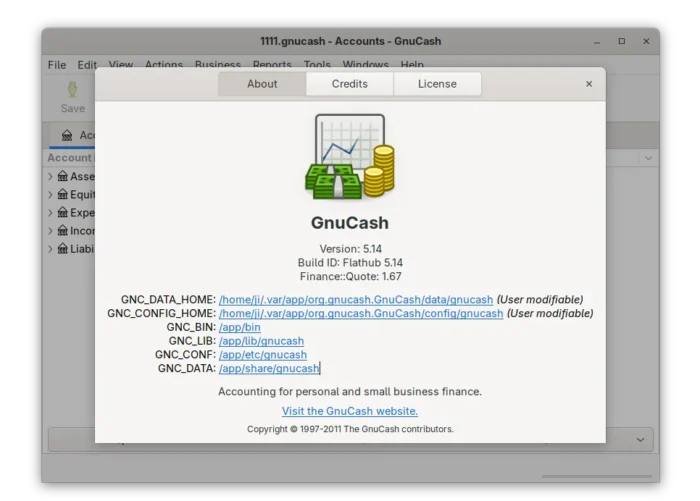Viewport: 700px width, 501px height.
Task: Open the File menu
Action: tap(57, 65)
